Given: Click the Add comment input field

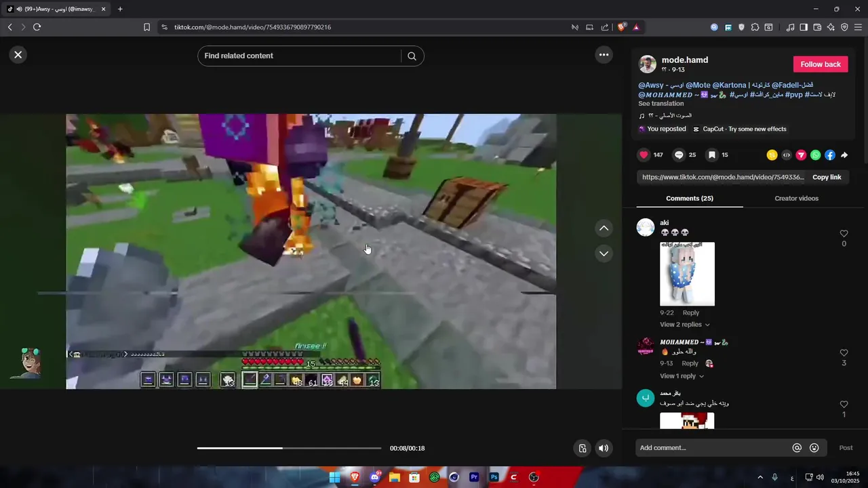Looking at the screenshot, I should (x=712, y=448).
